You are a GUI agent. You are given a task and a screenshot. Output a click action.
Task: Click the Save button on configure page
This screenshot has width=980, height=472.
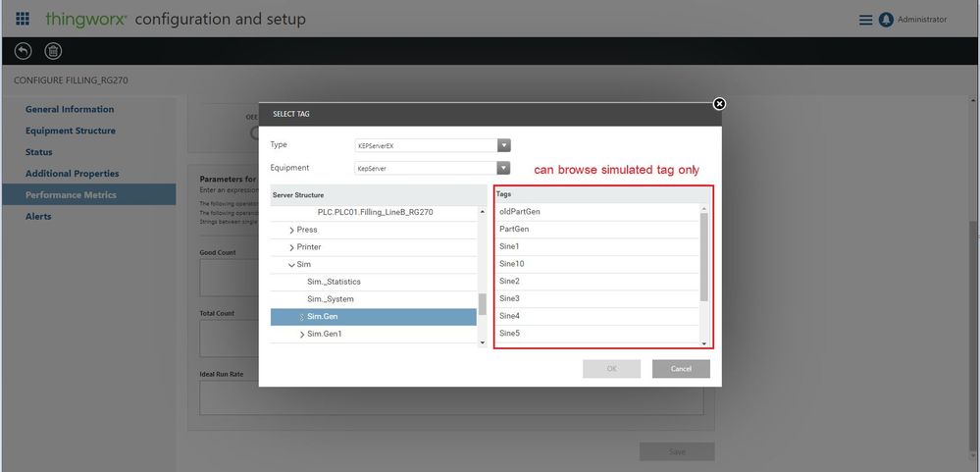point(677,451)
